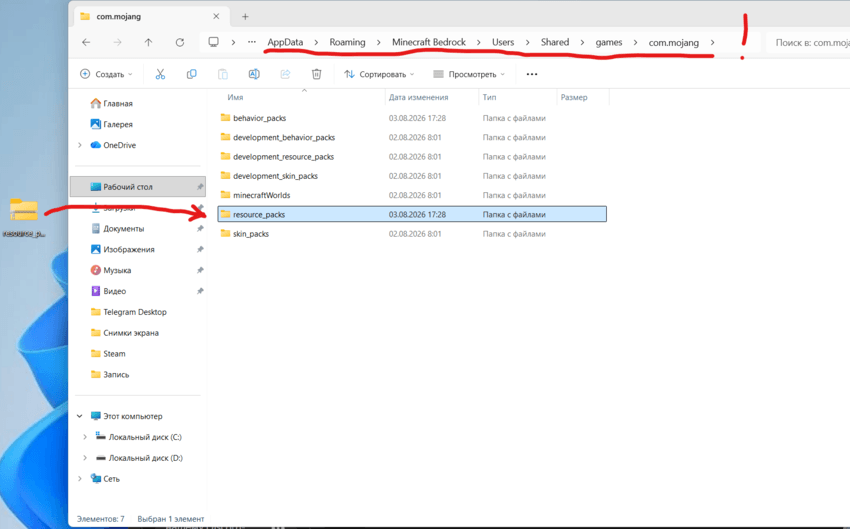Click the Delete trash can icon
Viewport: 850px width, 529px height.
(317, 74)
